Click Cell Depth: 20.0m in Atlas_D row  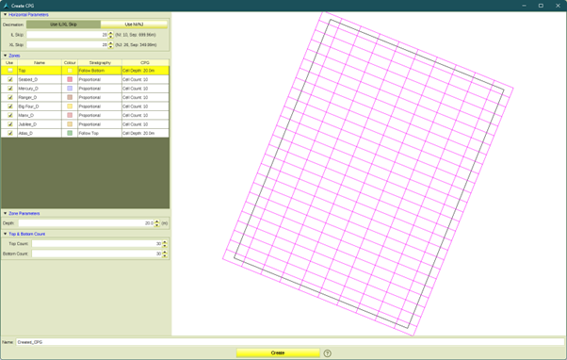(x=145, y=133)
